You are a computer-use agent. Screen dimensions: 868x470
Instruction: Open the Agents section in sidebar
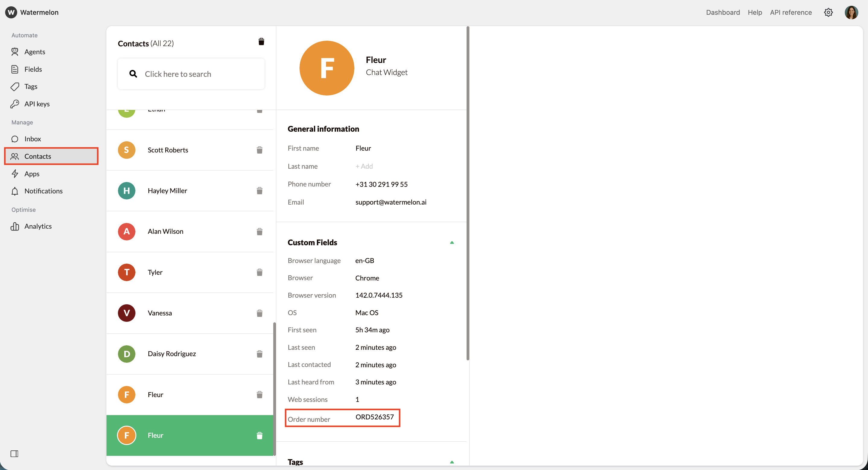pos(35,52)
